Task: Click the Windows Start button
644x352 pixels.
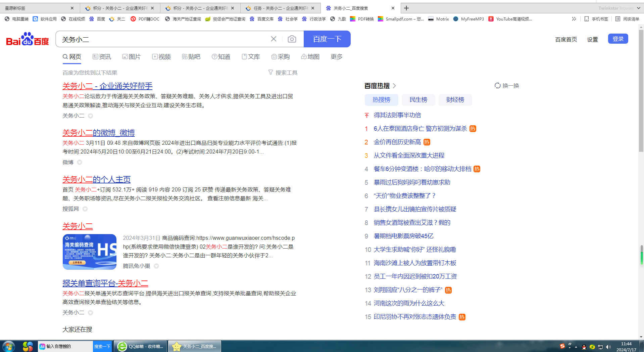Action: [x=8, y=346]
